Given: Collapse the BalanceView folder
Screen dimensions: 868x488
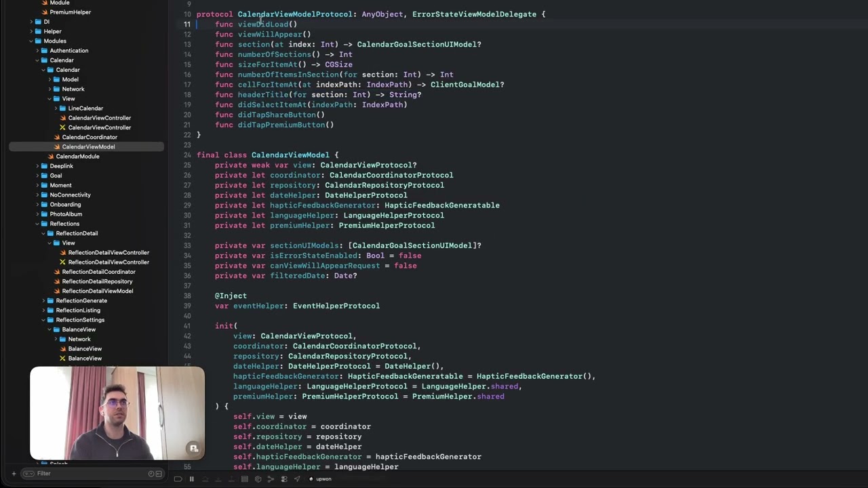Looking at the screenshot, I should 50,329.
